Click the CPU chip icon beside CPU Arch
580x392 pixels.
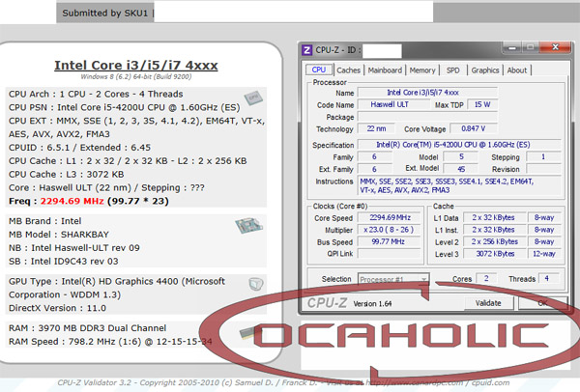click(253, 98)
